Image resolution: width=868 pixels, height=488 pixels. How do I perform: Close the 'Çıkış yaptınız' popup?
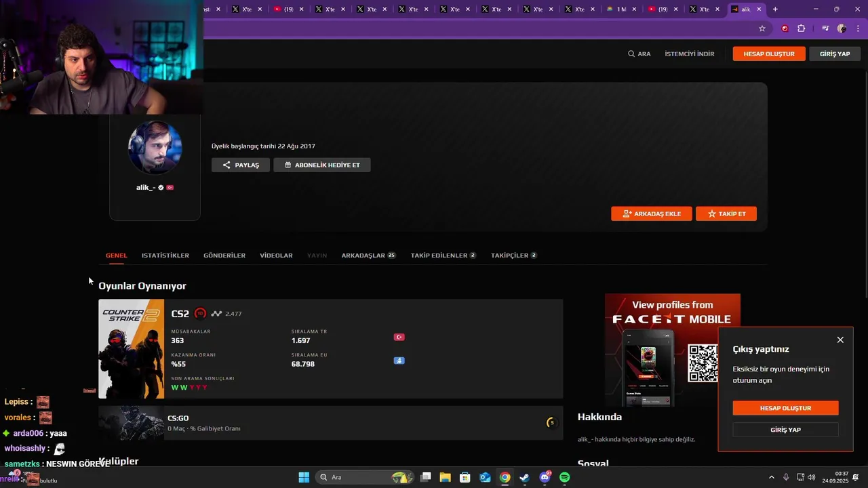pos(840,340)
